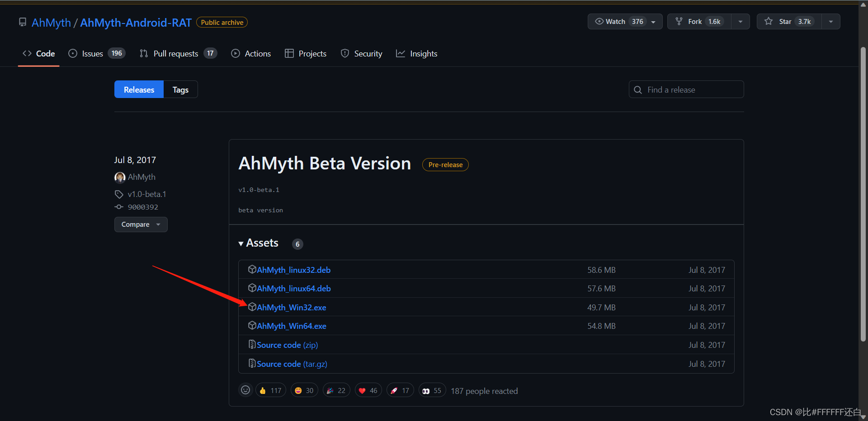Toggle the heart reaction with 46
This screenshot has height=421, width=868.
tap(368, 391)
